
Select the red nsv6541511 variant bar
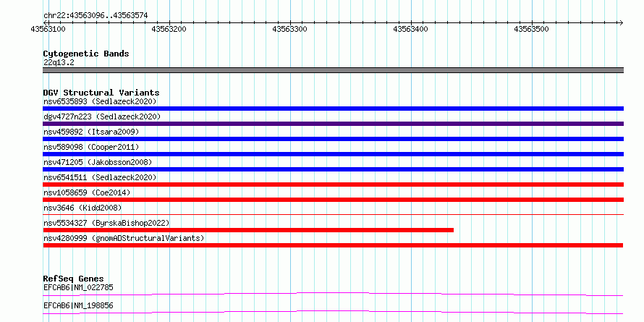click(x=333, y=185)
